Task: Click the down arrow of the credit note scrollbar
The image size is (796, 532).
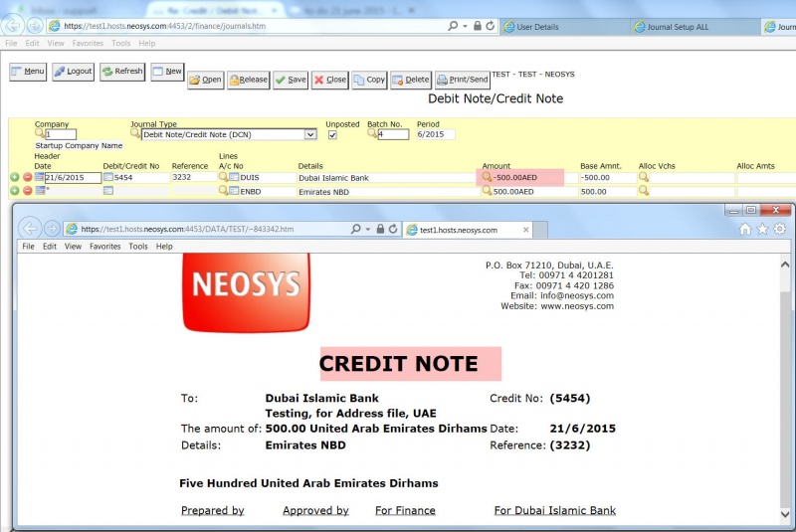Action: (x=785, y=514)
